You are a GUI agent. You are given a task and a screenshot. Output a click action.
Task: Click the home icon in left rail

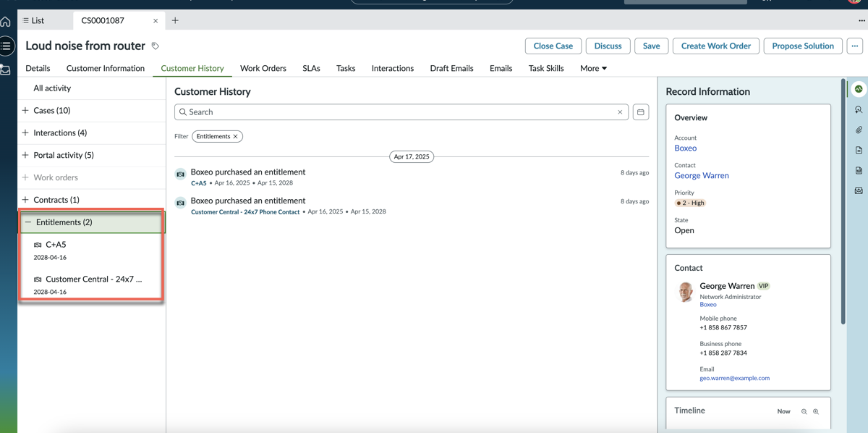tap(6, 22)
